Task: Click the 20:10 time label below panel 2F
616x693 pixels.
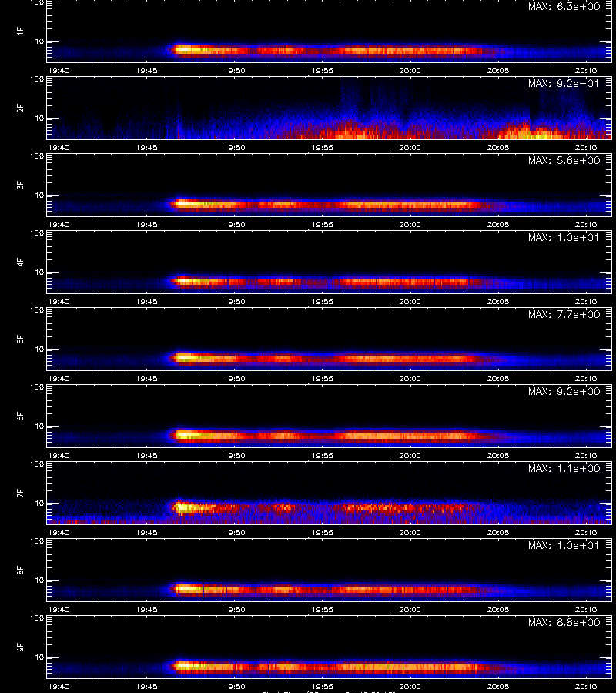Action: point(586,147)
